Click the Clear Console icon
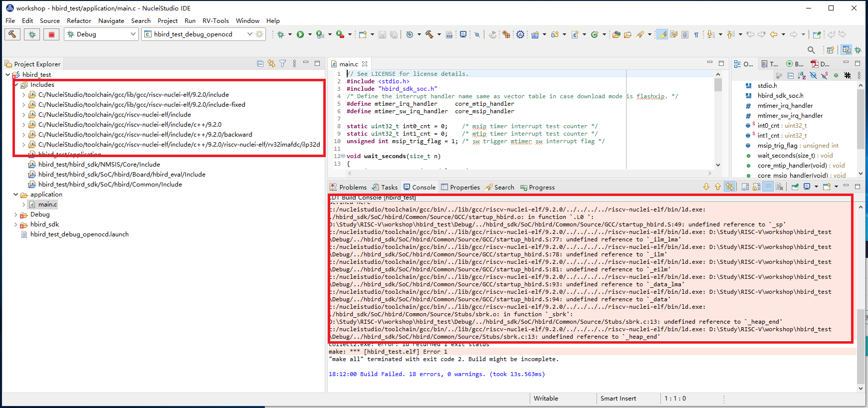Image resolution: width=868 pixels, height=408 pixels. (780, 187)
